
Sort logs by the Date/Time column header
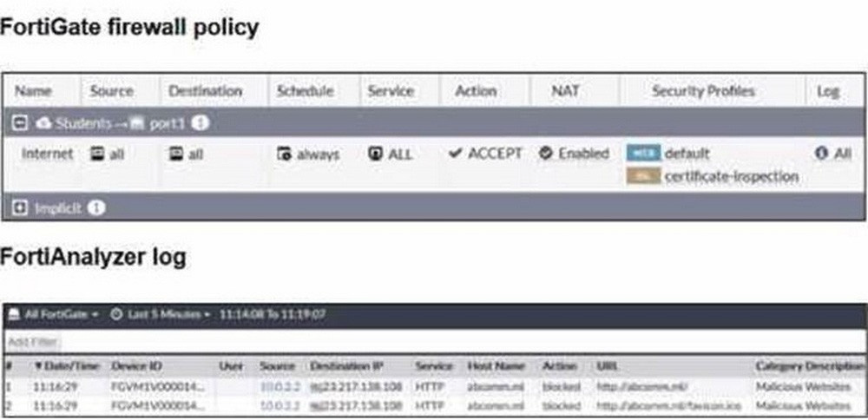[x=67, y=366]
